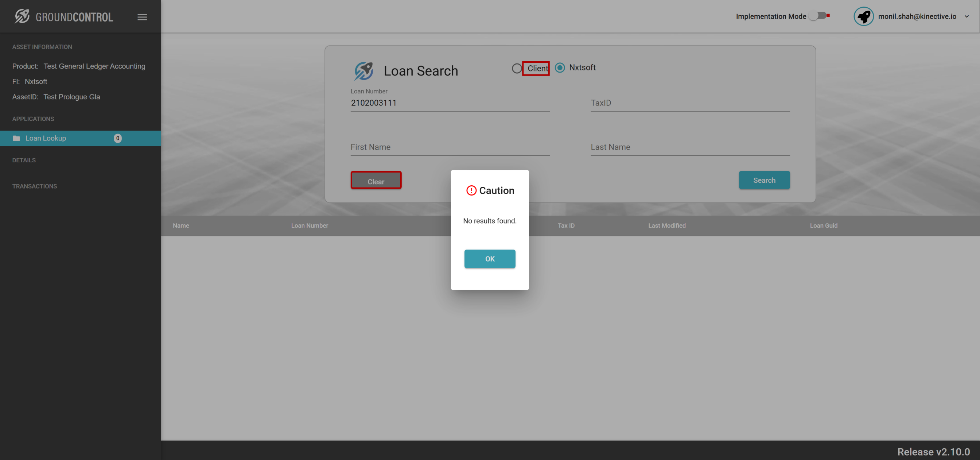Open the monil.shah@kinective.io account menu
Image resolution: width=980 pixels, height=460 pixels.
pyautogui.click(x=917, y=16)
